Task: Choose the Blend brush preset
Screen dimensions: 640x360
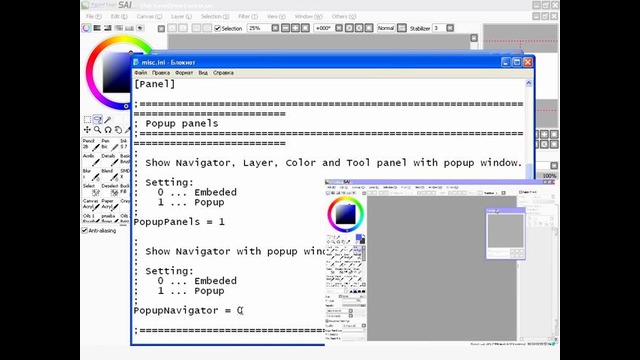Action: tap(109, 175)
